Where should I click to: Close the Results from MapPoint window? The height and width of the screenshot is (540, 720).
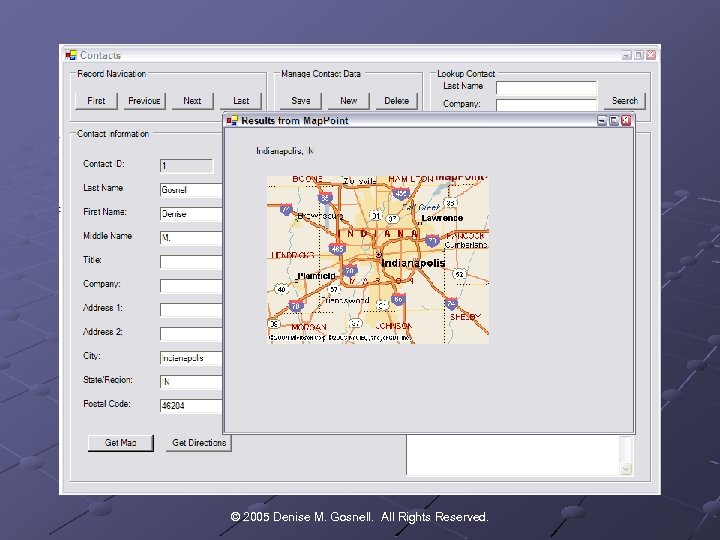click(625, 121)
